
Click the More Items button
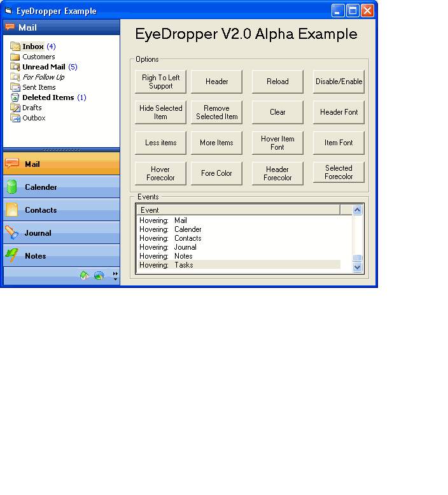(x=216, y=143)
